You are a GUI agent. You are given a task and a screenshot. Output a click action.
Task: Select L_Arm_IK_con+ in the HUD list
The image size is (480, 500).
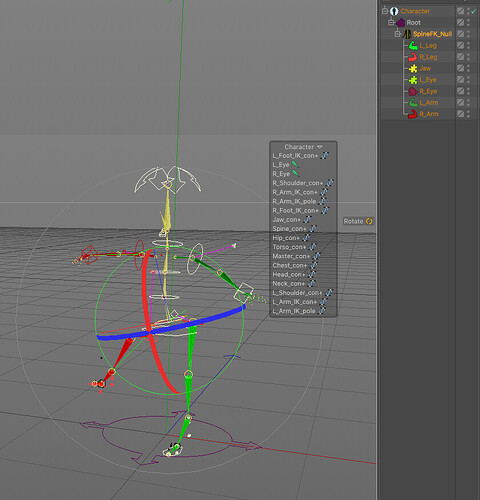coord(294,302)
